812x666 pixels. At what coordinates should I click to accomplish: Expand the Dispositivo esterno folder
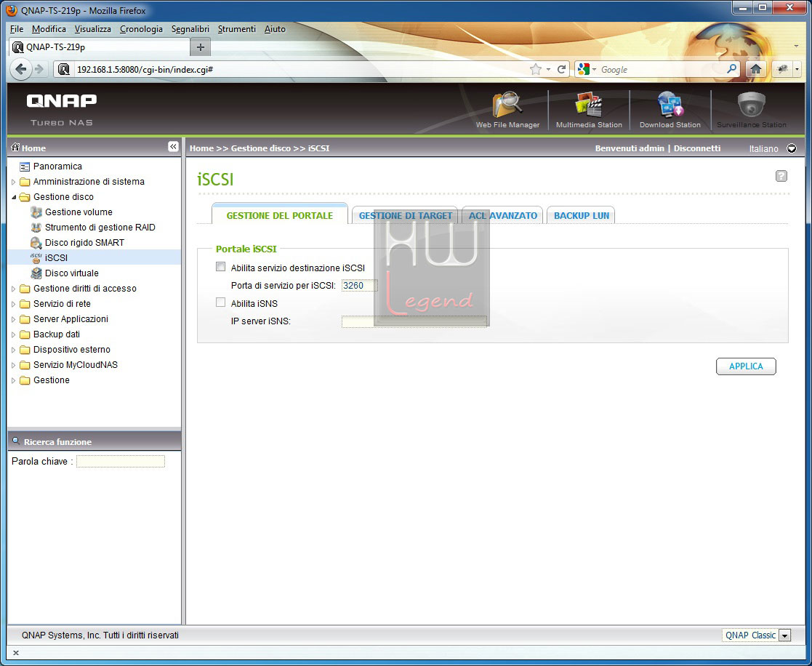14,350
